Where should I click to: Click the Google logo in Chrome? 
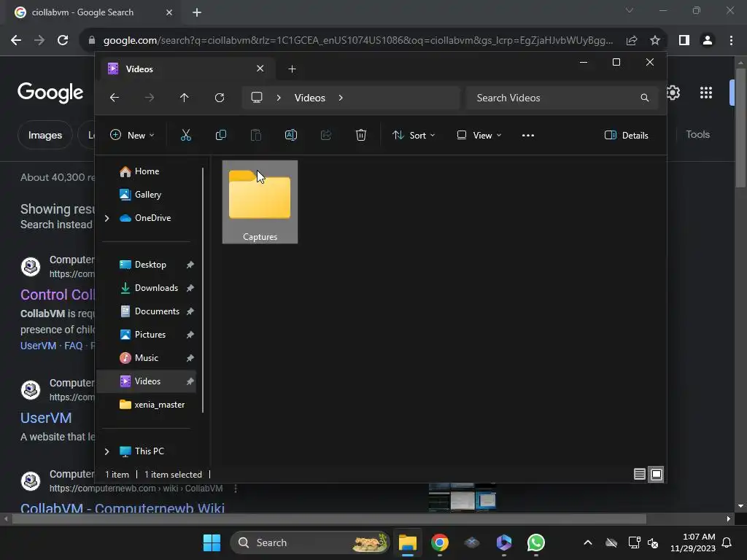point(50,93)
